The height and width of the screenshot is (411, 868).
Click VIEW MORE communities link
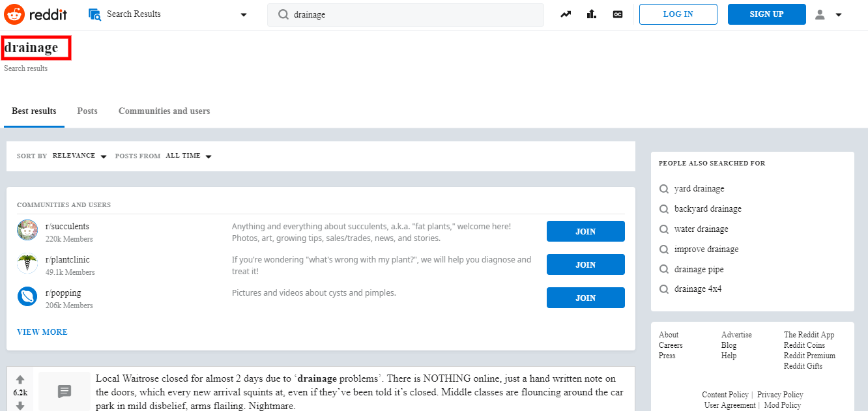pos(42,332)
